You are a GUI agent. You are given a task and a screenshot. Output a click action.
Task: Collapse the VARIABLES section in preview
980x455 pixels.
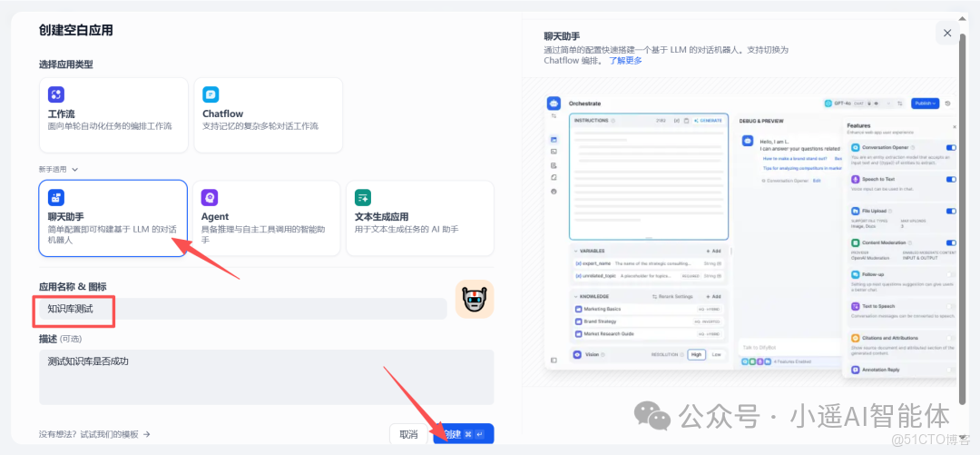point(575,251)
